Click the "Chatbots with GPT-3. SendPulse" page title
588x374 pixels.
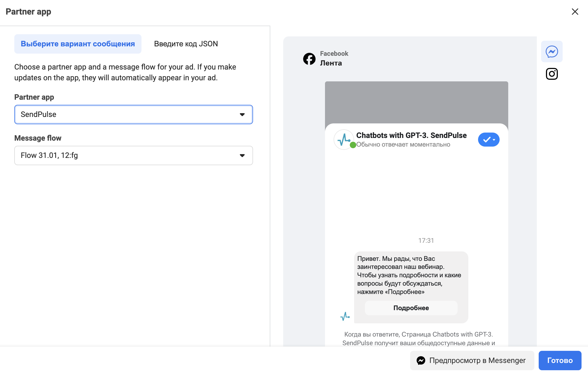tap(411, 135)
